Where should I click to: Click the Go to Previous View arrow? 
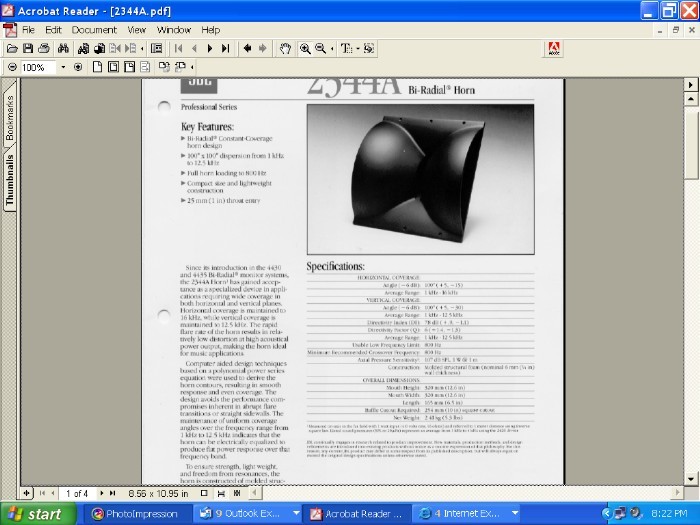[x=247, y=49]
